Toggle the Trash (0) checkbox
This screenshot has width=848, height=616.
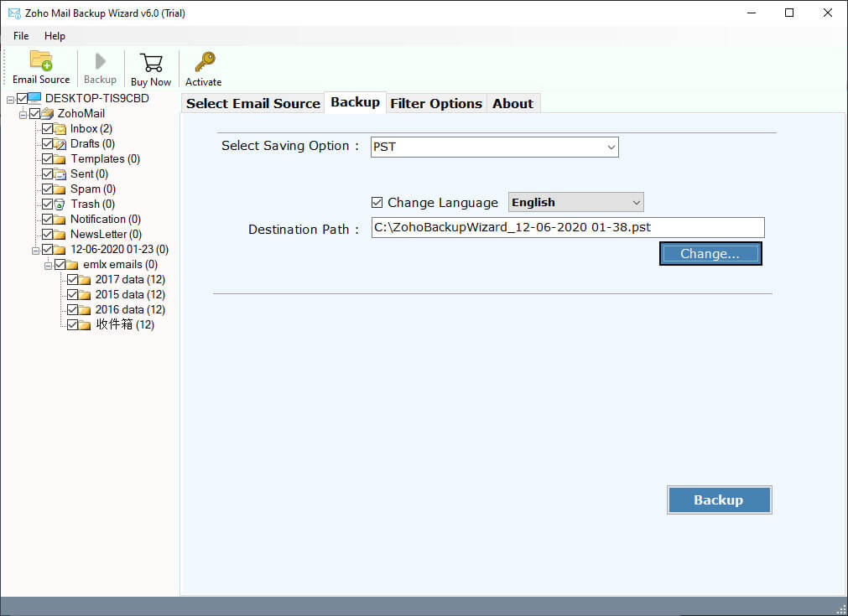pyautogui.click(x=47, y=204)
